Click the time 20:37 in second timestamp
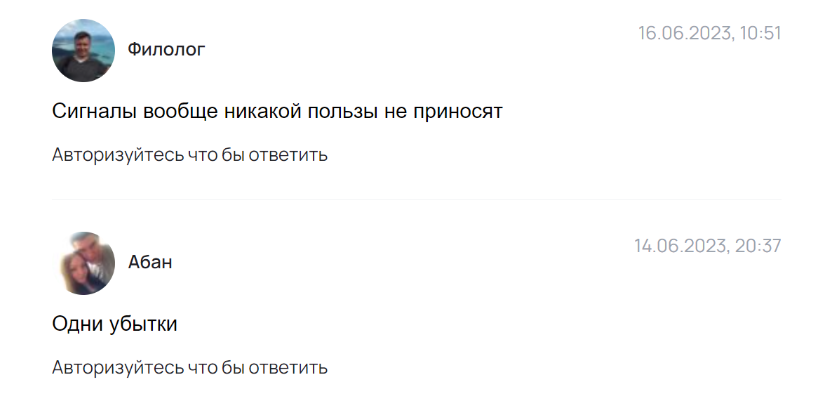 pos(758,246)
